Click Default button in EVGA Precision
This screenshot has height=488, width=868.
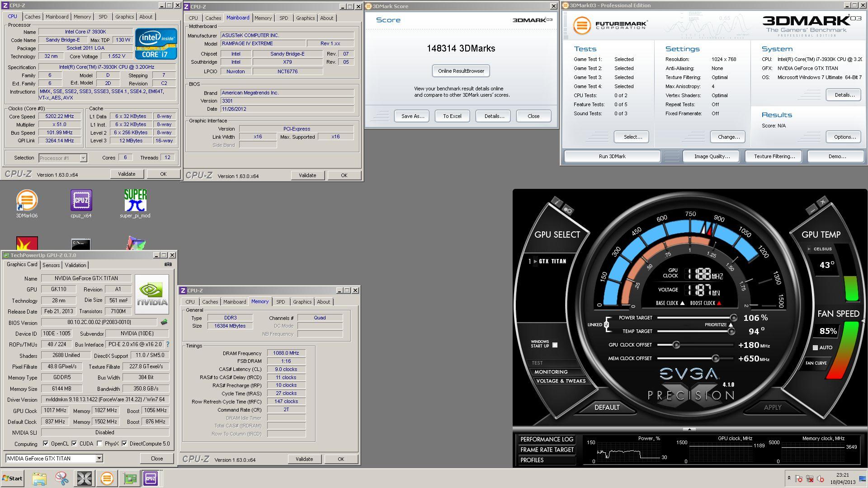(607, 407)
